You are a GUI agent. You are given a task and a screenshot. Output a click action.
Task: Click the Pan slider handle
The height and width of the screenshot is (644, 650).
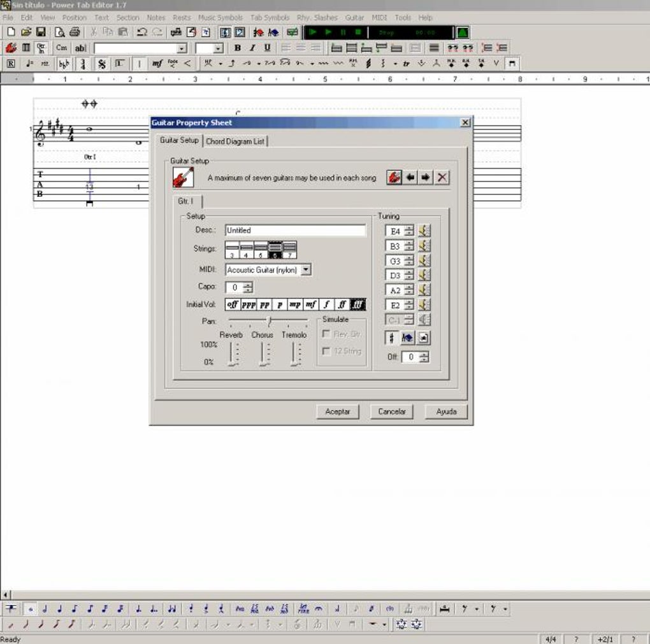269,321
